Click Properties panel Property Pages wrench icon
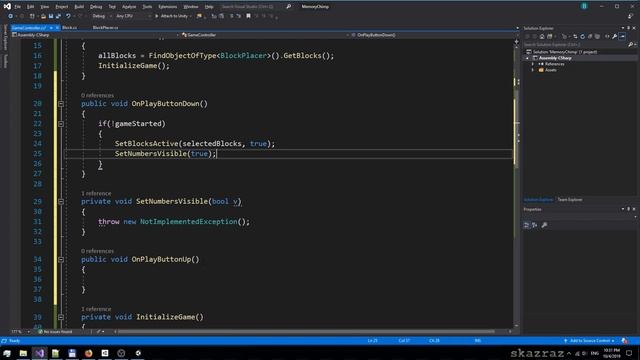This screenshot has width=640, height=360. point(544,225)
